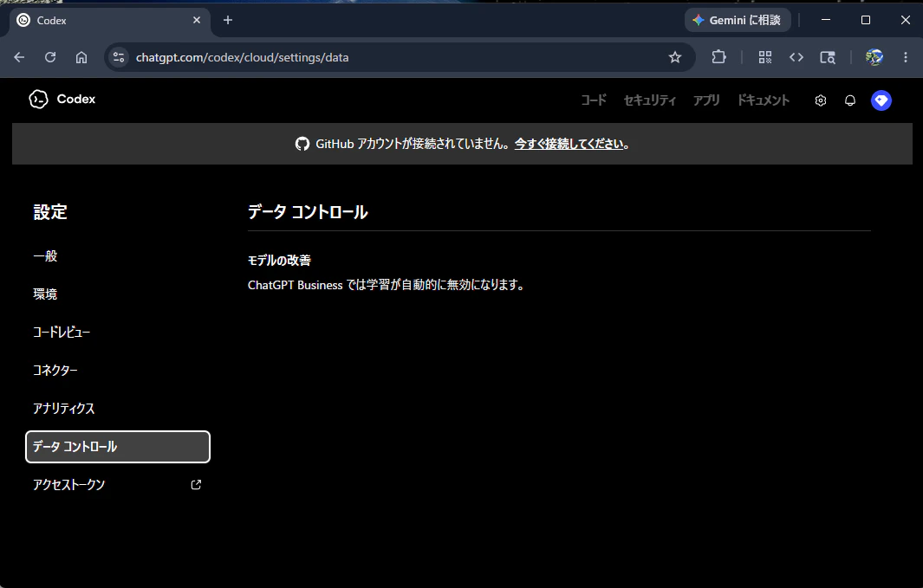Click the データ コントロール page heading
The width and height of the screenshot is (923, 588).
pos(308,211)
